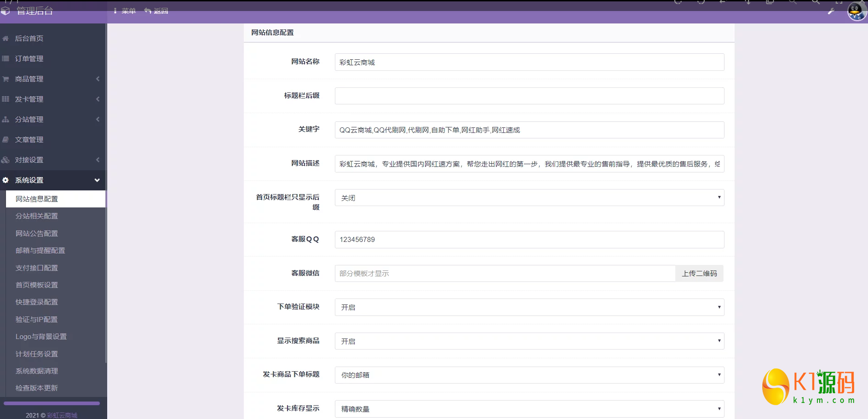Open the 发卡商品下单标题 dropdown
Image resolution: width=868 pixels, height=419 pixels.
[x=529, y=375]
